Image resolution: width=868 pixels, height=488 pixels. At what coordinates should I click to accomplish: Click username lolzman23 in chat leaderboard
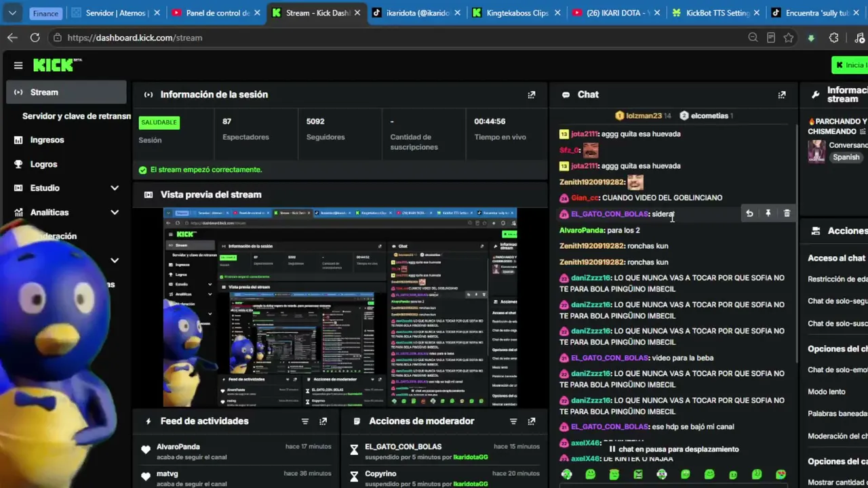[644, 116]
